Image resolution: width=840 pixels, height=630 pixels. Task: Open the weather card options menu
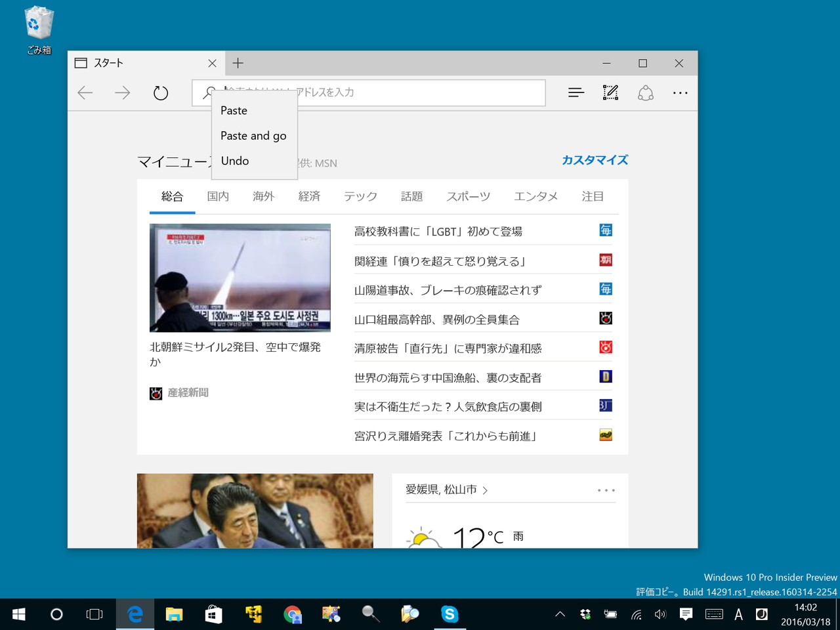[606, 490]
